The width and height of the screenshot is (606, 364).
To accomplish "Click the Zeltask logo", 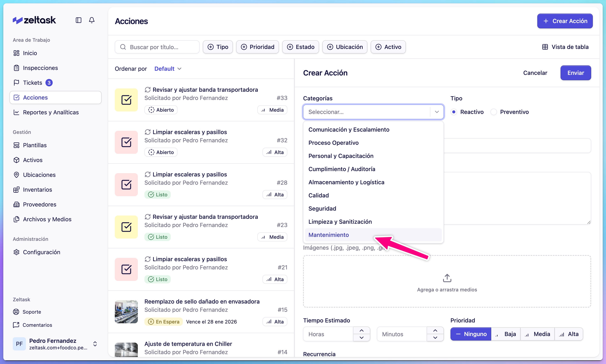I will 34,20.
